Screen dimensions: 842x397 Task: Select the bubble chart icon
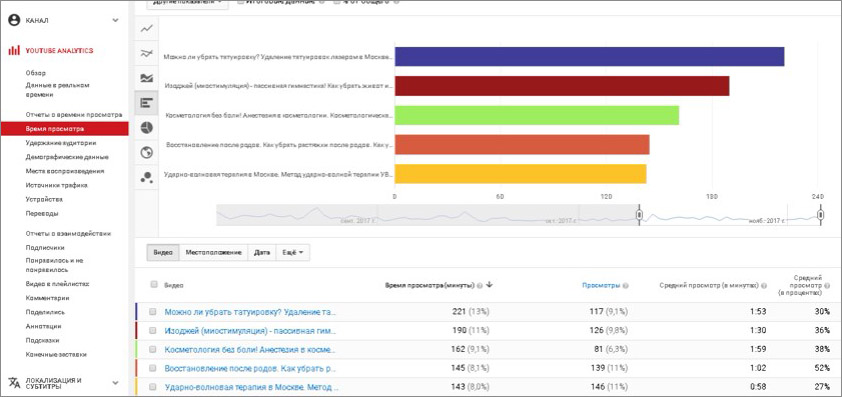(x=146, y=177)
